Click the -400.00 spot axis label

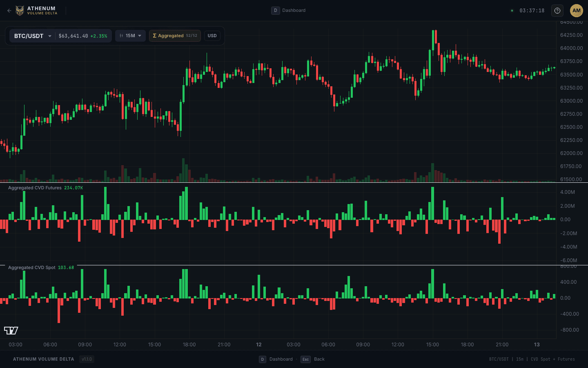(569, 314)
